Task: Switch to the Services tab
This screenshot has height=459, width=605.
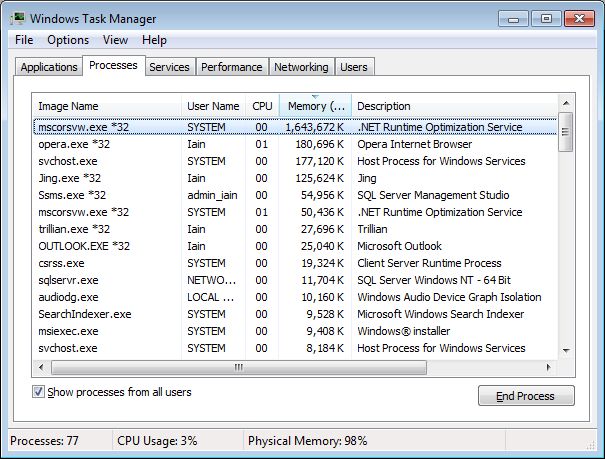Action: pyautogui.click(x=169, y=67)
